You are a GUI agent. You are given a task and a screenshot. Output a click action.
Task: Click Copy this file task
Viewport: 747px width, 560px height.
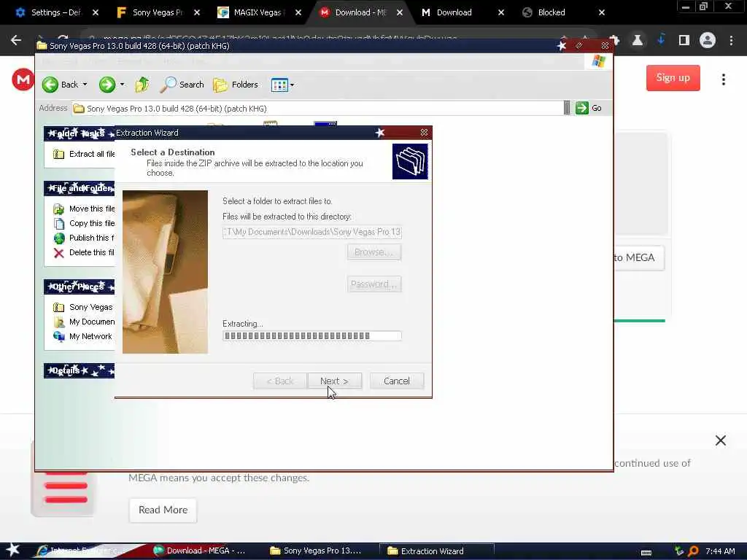point(84,223)
